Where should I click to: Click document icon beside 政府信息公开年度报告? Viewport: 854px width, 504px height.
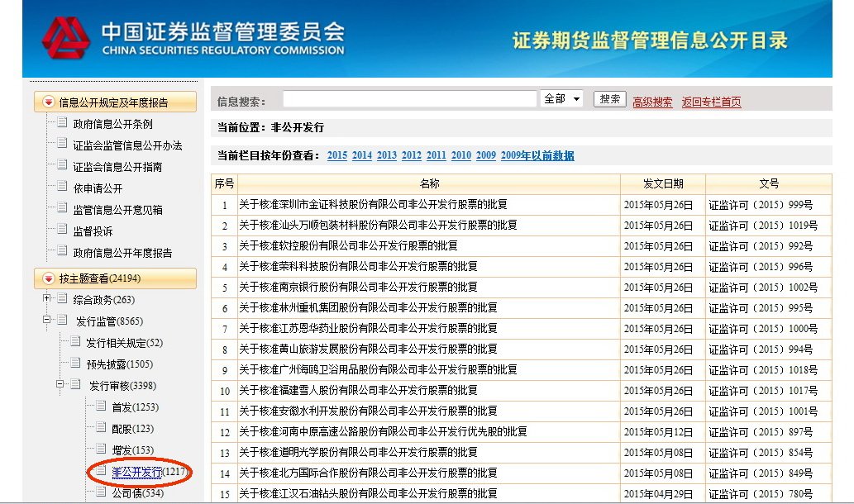coord(62,251)
